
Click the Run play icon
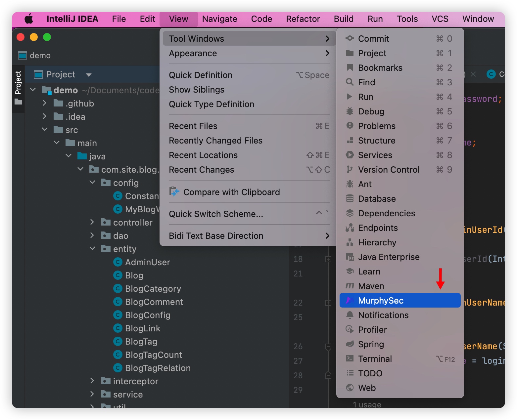point(350,97)
